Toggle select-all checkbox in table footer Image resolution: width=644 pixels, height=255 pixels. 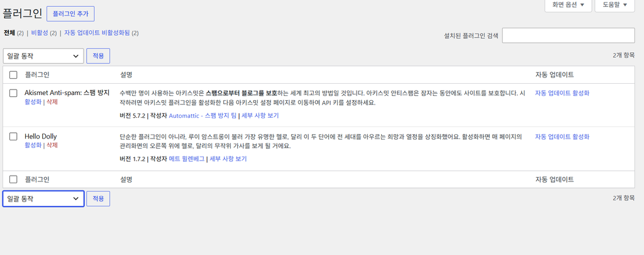[x=13, y=179]
